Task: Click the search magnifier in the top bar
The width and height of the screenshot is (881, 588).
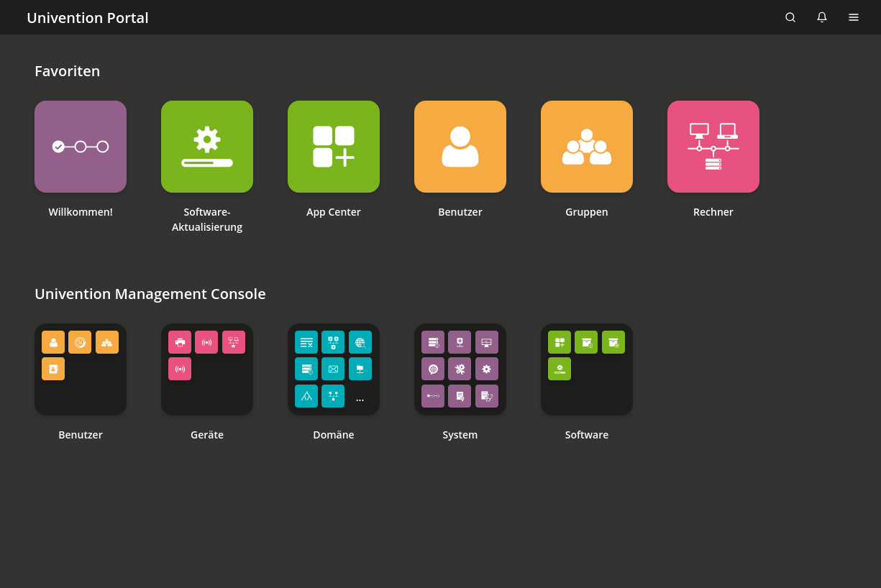Action: click(x=790, y=17)
